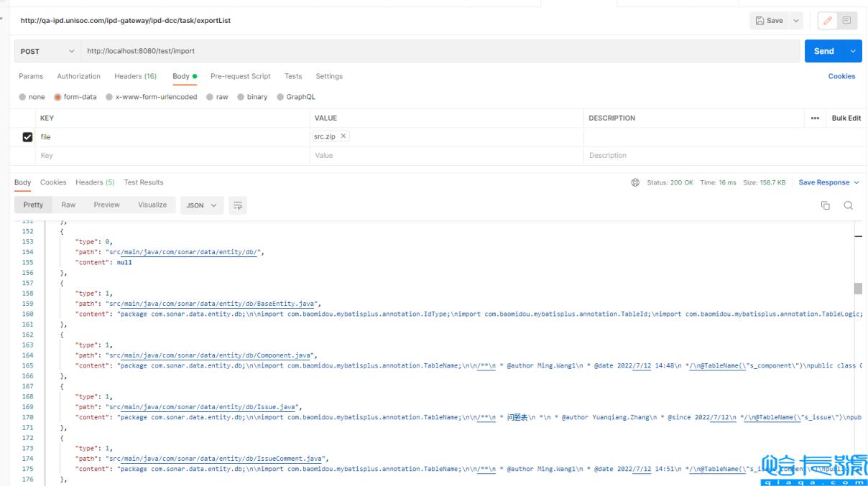Open the POST method dropdown
This screenshot has width=868, height=486.
point(46,51)
